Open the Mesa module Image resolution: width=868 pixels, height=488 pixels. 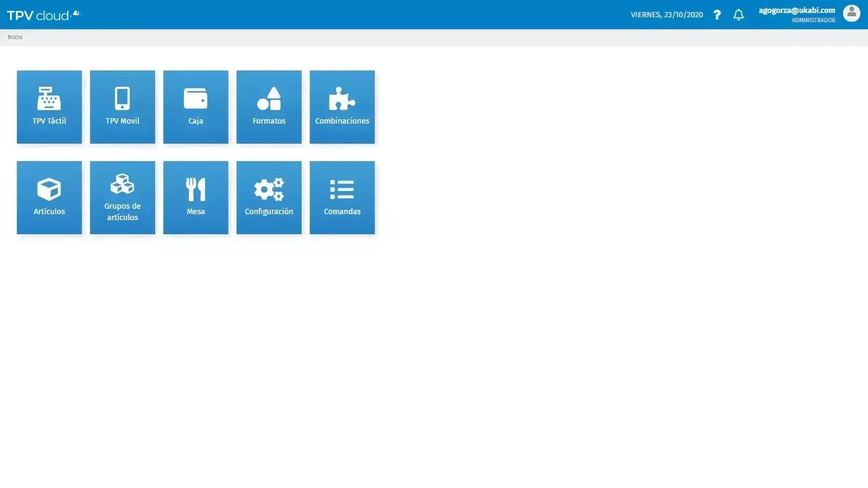pyautogui.click(x=195, y=197)
